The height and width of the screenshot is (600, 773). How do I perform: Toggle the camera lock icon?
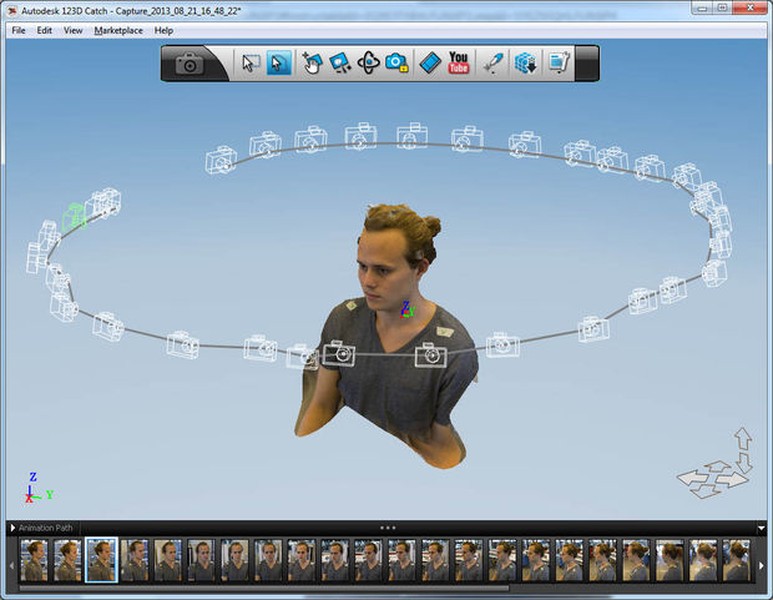(397, 63)
